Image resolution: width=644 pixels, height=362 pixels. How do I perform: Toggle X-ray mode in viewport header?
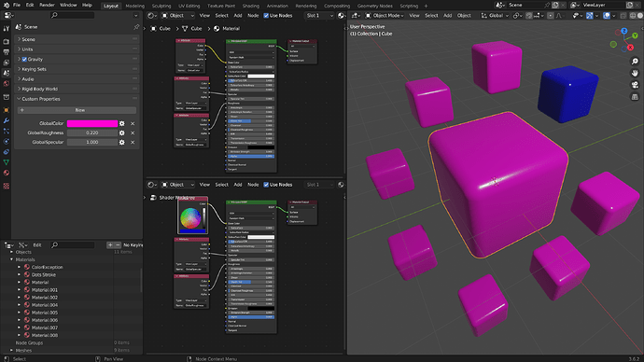pos(623,16)
